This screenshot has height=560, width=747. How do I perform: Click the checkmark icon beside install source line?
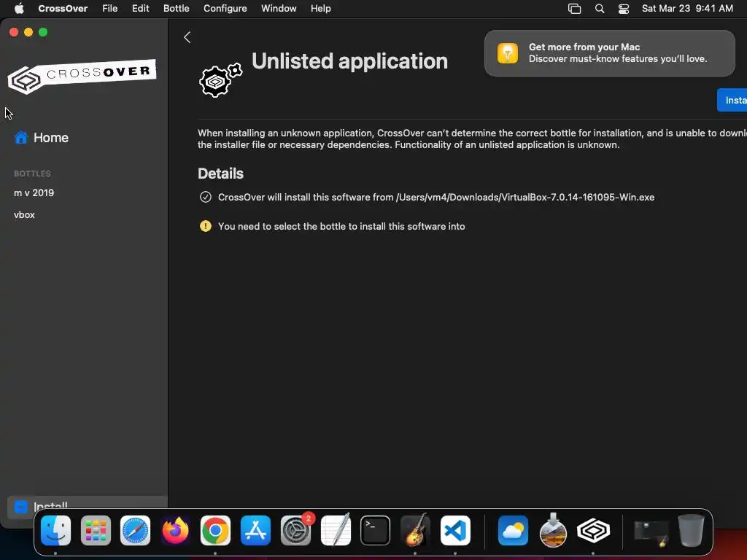pos(205,197)
